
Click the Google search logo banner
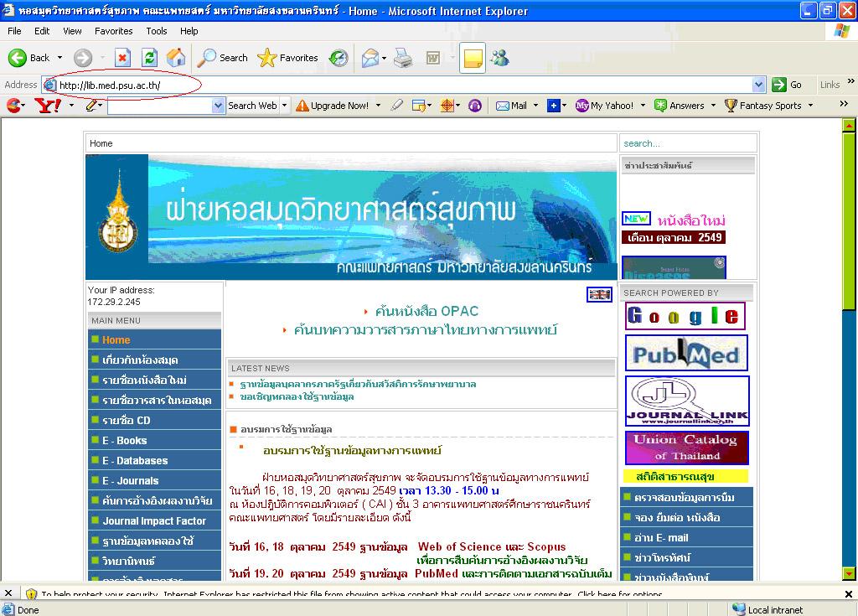[685, 316]
